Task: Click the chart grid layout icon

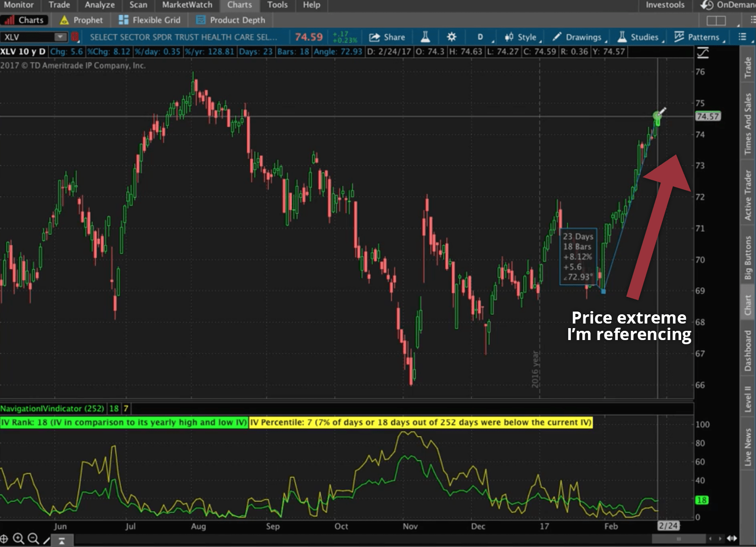Action: (x=716, y=21)
